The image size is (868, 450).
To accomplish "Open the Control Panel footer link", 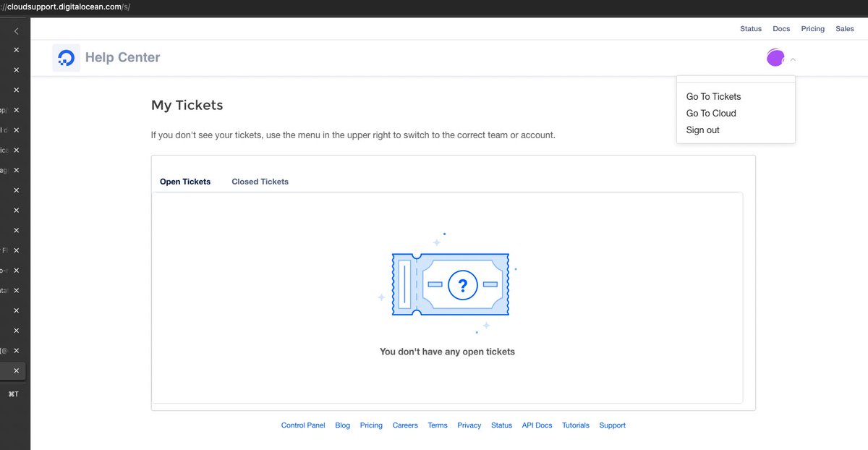I will click(303, 425).
